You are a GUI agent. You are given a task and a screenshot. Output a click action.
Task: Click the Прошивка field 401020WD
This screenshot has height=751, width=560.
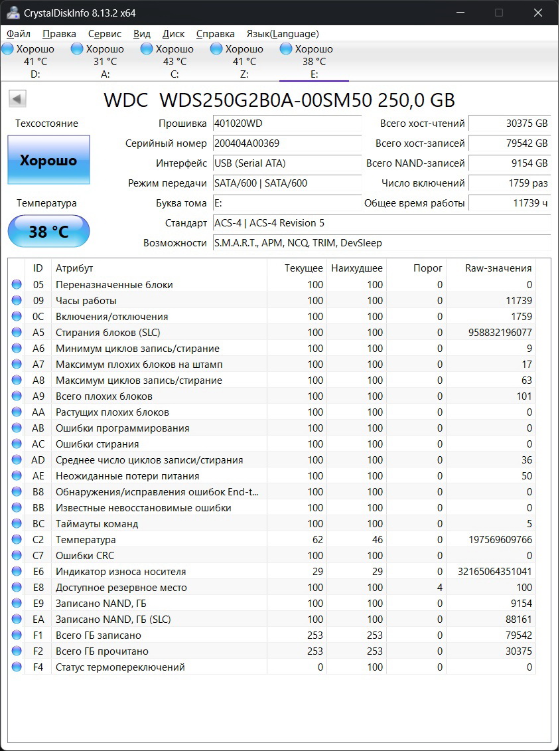(x=287, y=124)
